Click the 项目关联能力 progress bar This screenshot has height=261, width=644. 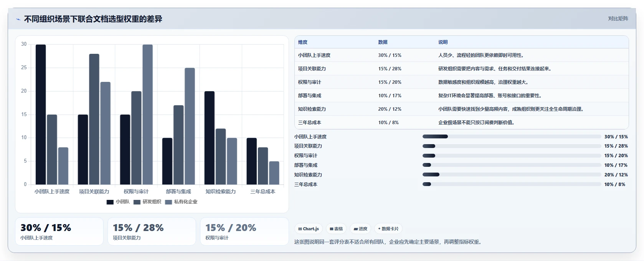(x=512, y=146)
